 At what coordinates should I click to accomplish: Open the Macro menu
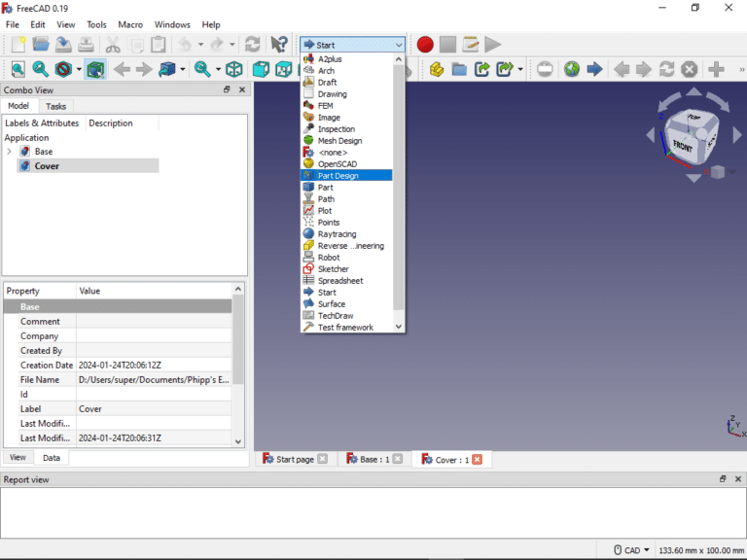(130, 24)
